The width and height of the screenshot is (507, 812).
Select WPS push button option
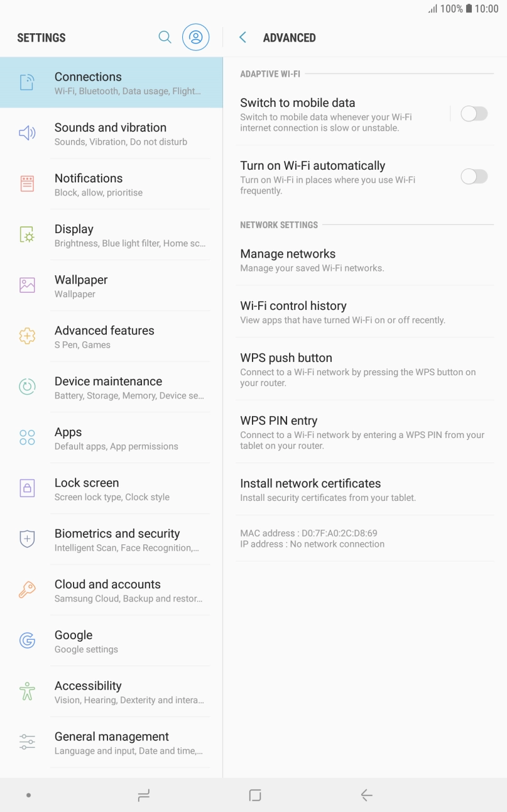[364, 369]
